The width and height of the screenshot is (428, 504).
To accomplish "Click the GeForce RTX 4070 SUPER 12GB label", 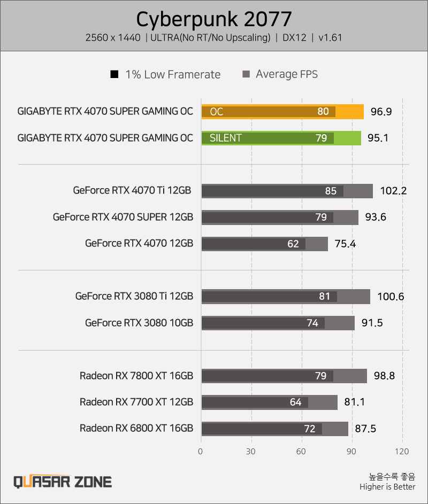I will [123, 217].
